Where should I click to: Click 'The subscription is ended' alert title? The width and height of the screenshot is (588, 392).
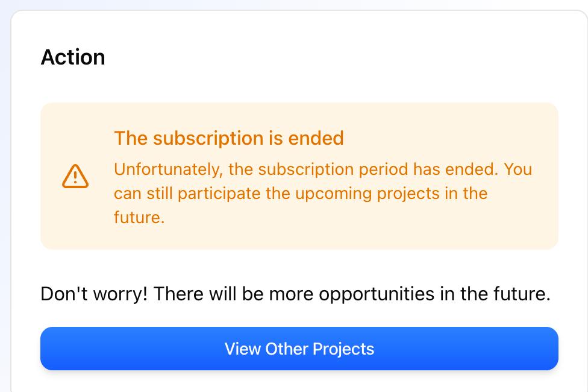229,138
